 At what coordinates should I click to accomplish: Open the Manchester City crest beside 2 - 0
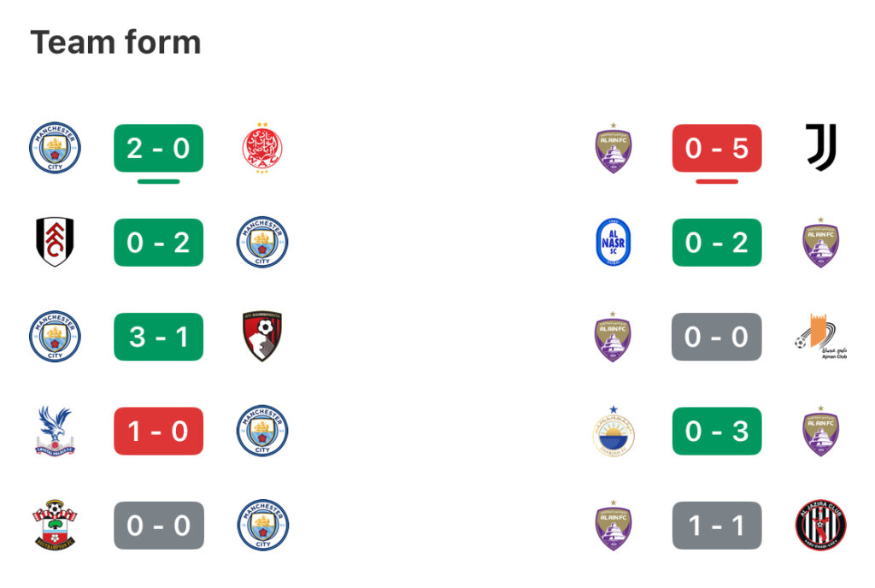tap(55, 148)
